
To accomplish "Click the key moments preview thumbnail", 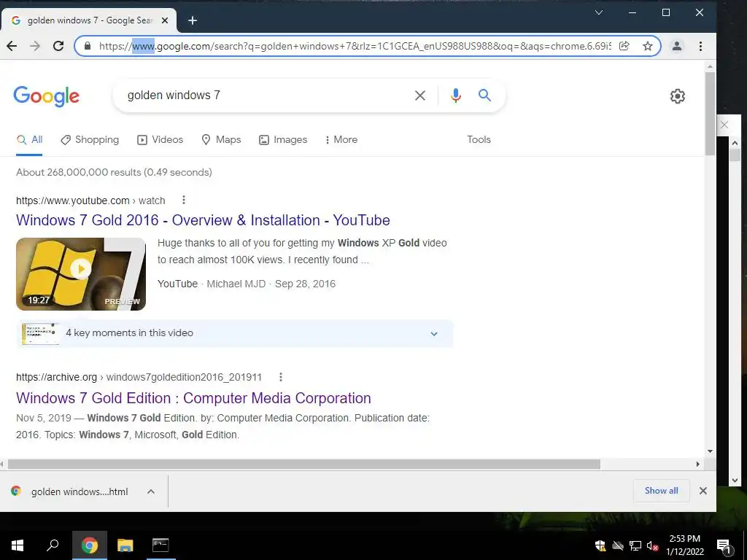I will click(x=40, y=333).
